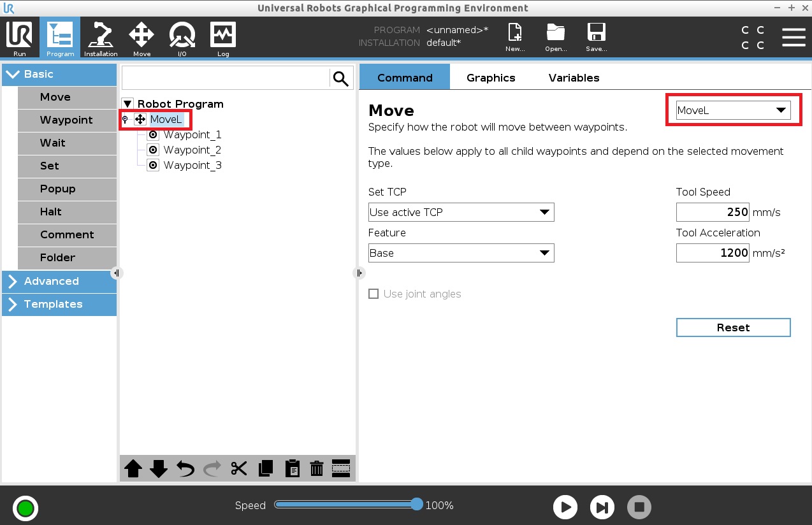
Task: Select Waypoint_2 in program tree
Action: [x=192, y=150]
